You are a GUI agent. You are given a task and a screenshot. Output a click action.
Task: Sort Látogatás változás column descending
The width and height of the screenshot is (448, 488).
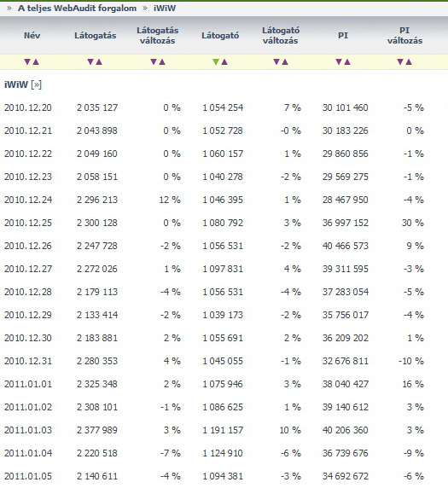pos(154,61)
